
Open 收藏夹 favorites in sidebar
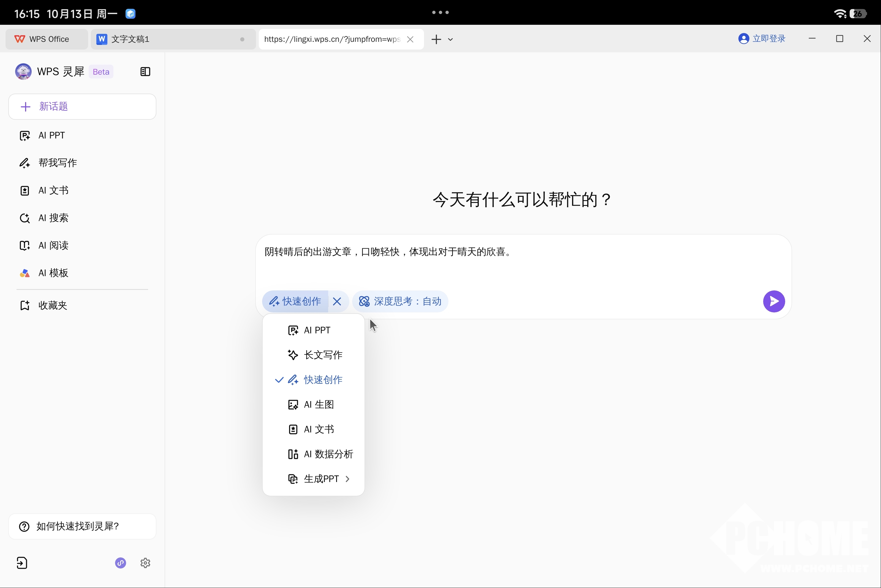coord(53,305)
